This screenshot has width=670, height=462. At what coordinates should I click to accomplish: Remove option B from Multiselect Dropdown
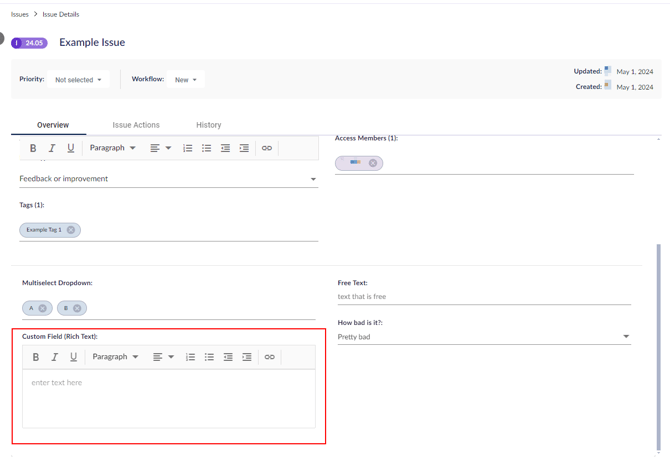[77, 308]
